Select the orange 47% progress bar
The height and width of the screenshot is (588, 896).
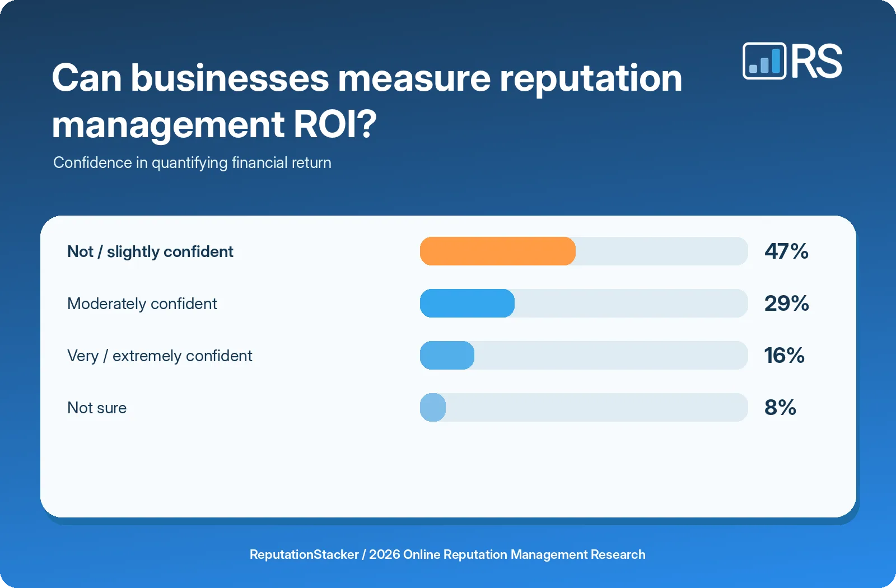[x=498, y=251]
